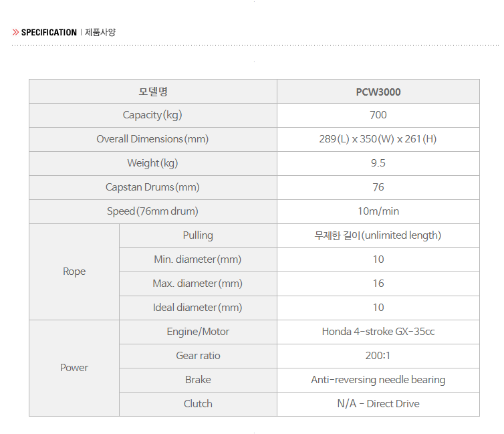This screenshot has height=434, width=504.
Task: Click the Rope group cell
Action: [x=74, y=272]
